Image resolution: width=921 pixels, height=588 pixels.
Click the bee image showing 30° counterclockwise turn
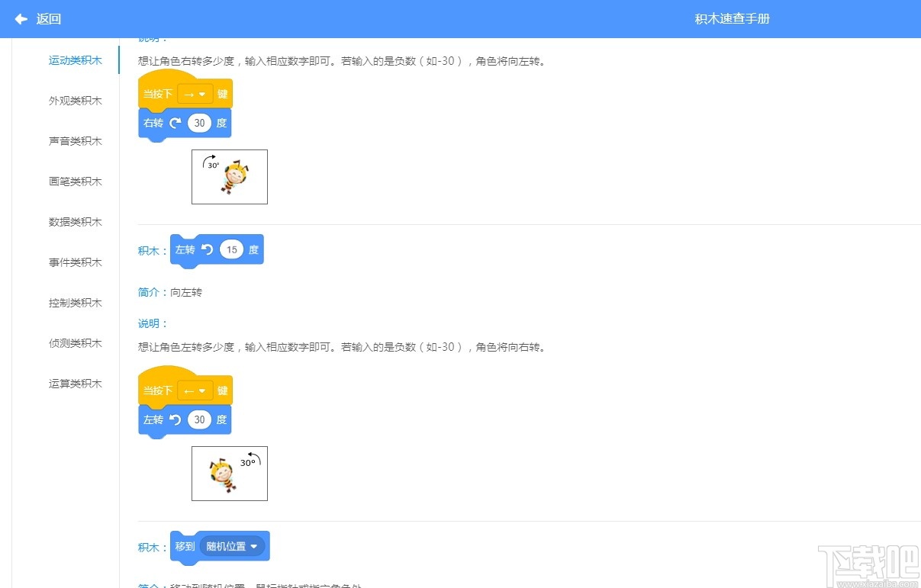pyautogui.click(x=229, y=473)
